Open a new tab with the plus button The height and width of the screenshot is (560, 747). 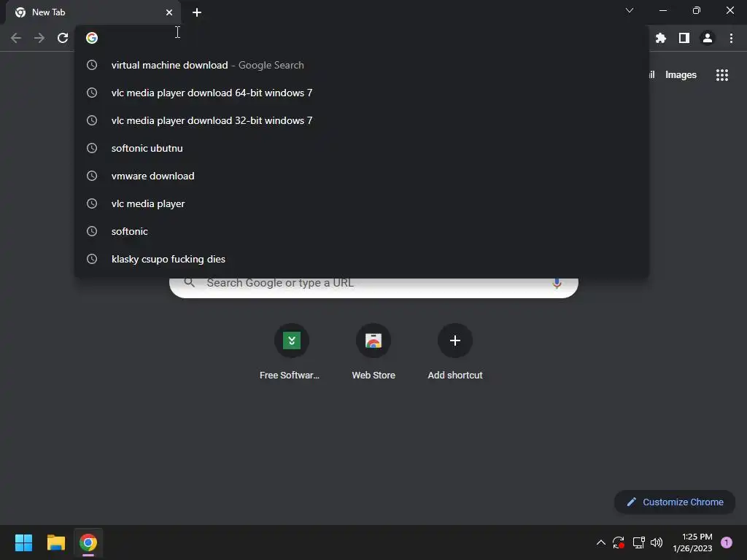point(197,13)
